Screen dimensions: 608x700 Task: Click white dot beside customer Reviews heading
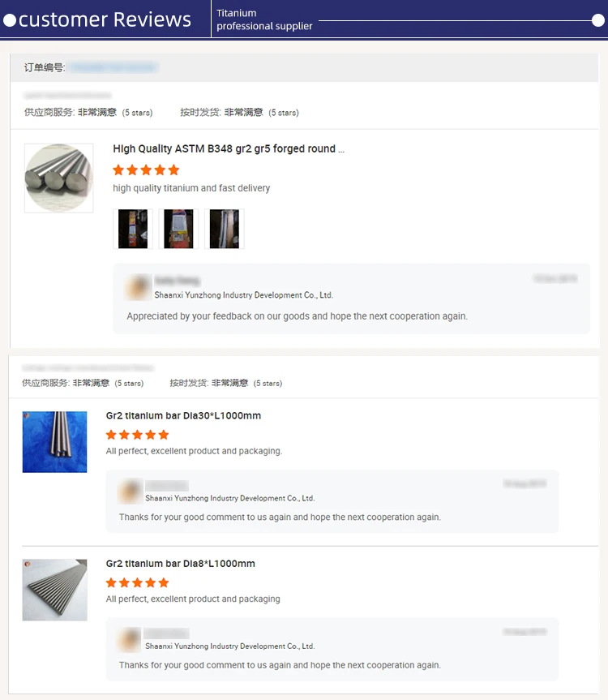[x=10, y=20]
